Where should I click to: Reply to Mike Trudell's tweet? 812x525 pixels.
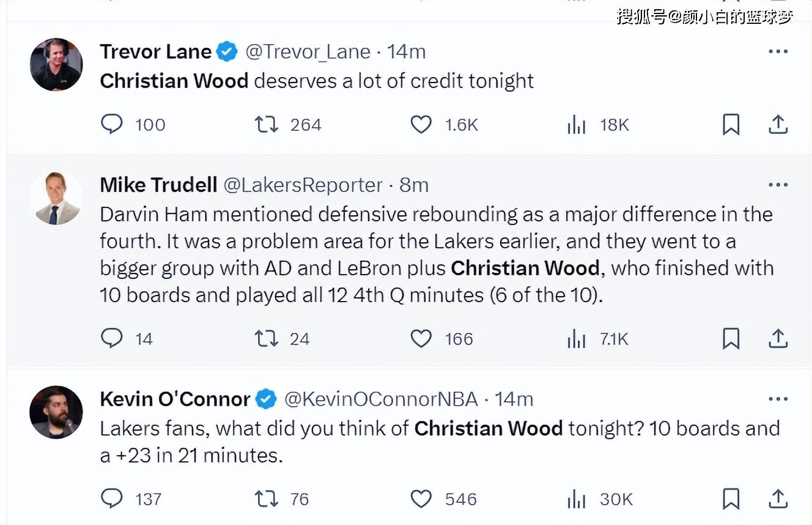pyautogui.click(x=112, y=338)
